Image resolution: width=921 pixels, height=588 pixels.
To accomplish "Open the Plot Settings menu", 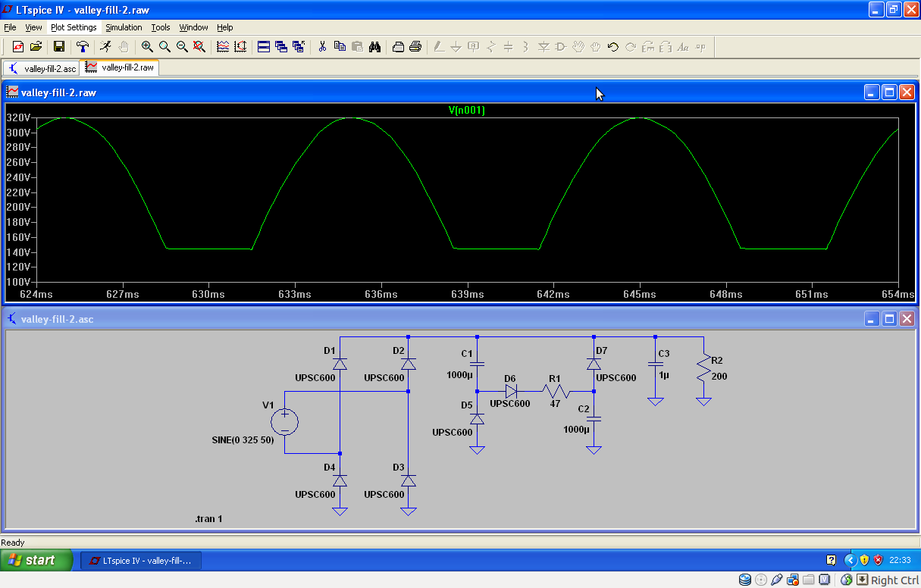I will click(74, 27).
